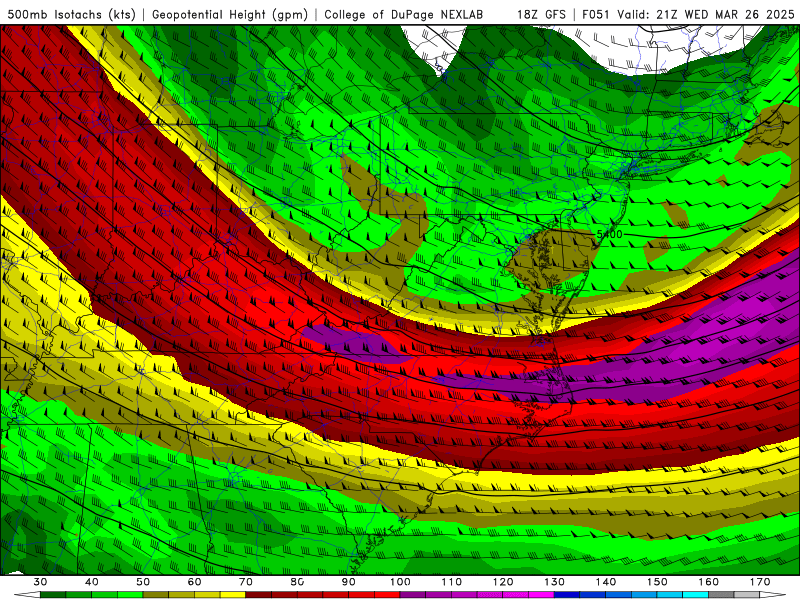The height and width of the screenshot is (600, 800).
Task: Click the '80' legend value
Action: [x=297, y=582]
